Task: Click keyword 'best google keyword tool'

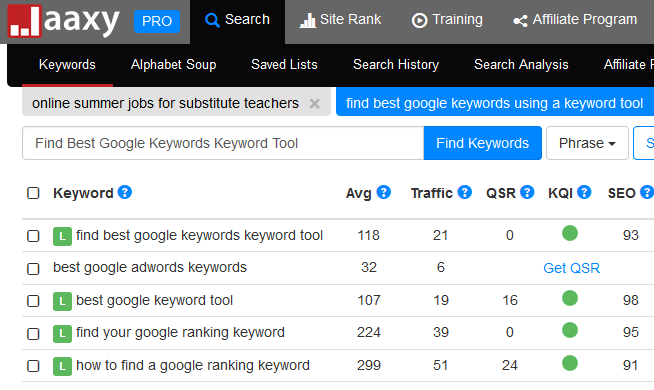Action: coord(154,300)
